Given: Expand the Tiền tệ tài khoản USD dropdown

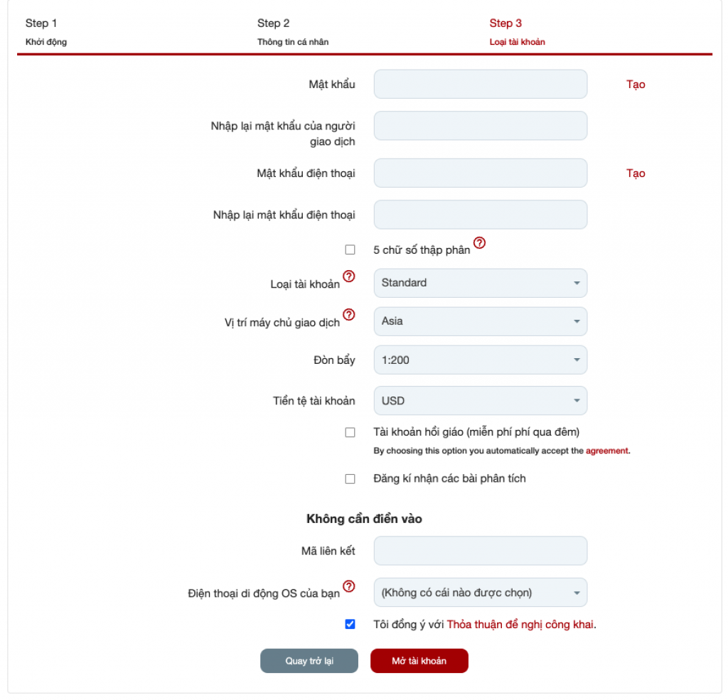Looking at the screenshot, I should 480,401.
